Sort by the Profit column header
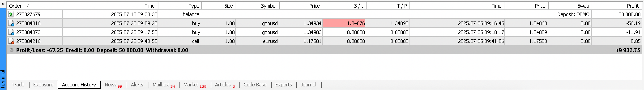The image size is (644, 90). pos(617,6)
